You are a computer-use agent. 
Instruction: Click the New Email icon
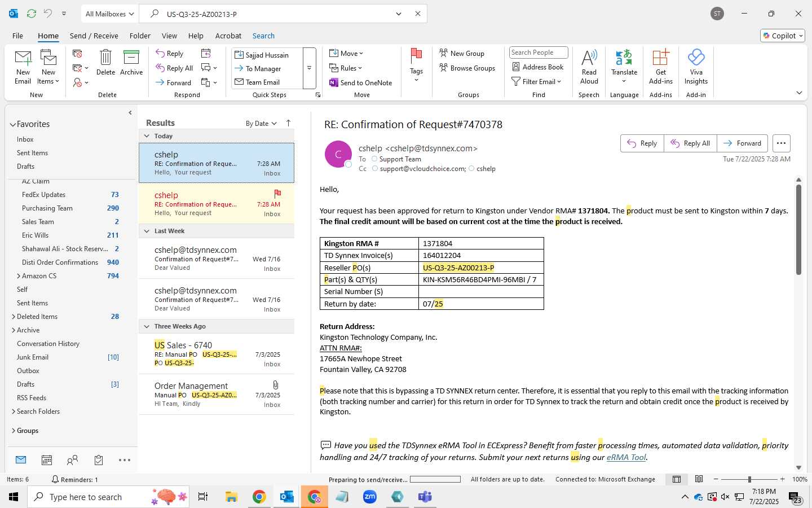(x=23, y=67)
